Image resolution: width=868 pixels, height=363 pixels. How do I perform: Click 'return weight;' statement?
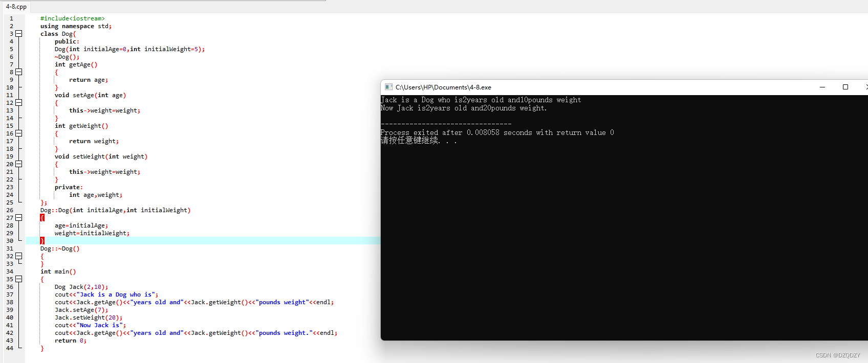coord(94,141)
